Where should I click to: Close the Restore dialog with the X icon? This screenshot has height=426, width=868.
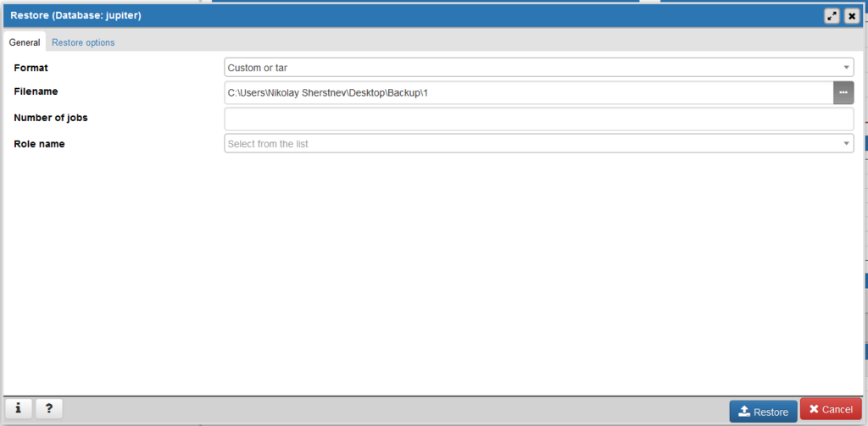point(851,16)
